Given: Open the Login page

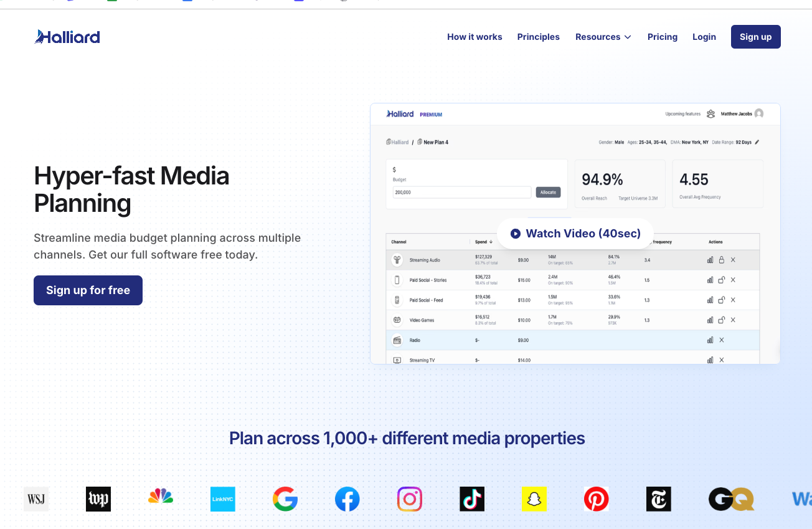Looking at the screenshot, I should pyautogui.click(x=704, y=37).
